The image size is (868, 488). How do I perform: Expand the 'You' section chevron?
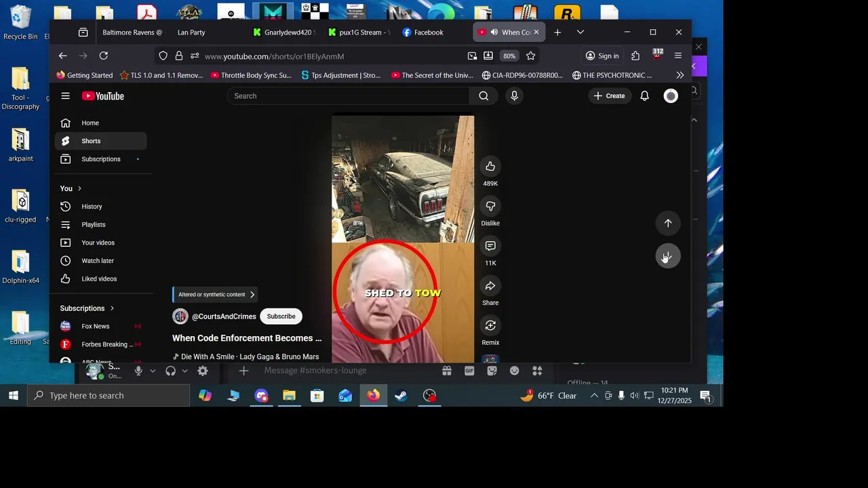pyautogui.click(x=79, y=188)
